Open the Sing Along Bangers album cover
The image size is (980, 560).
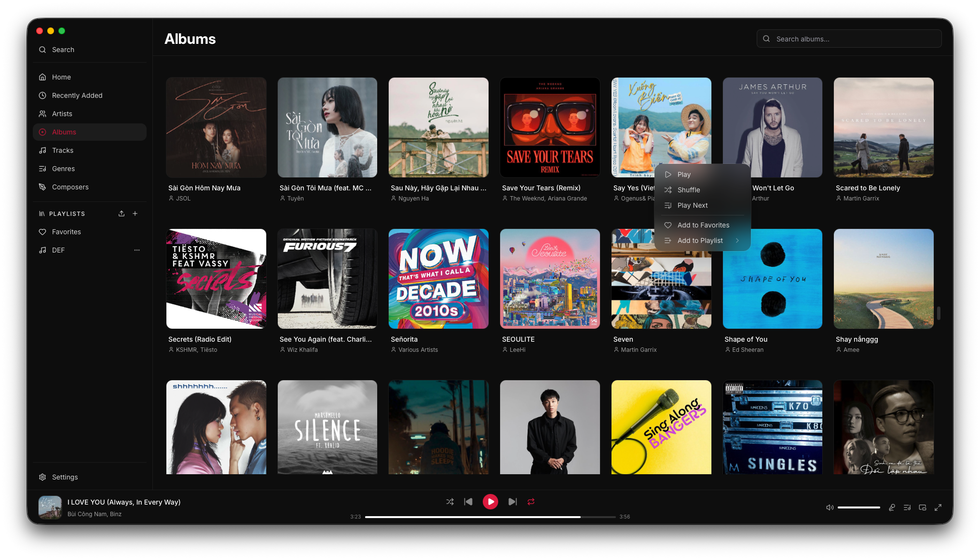pos(661,427)
